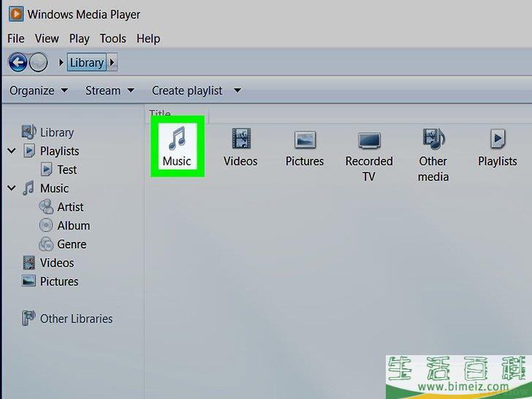Click the Library icon in the sidebar
The width and height of the screenshot is (532, 399).
tap(28, 132)
